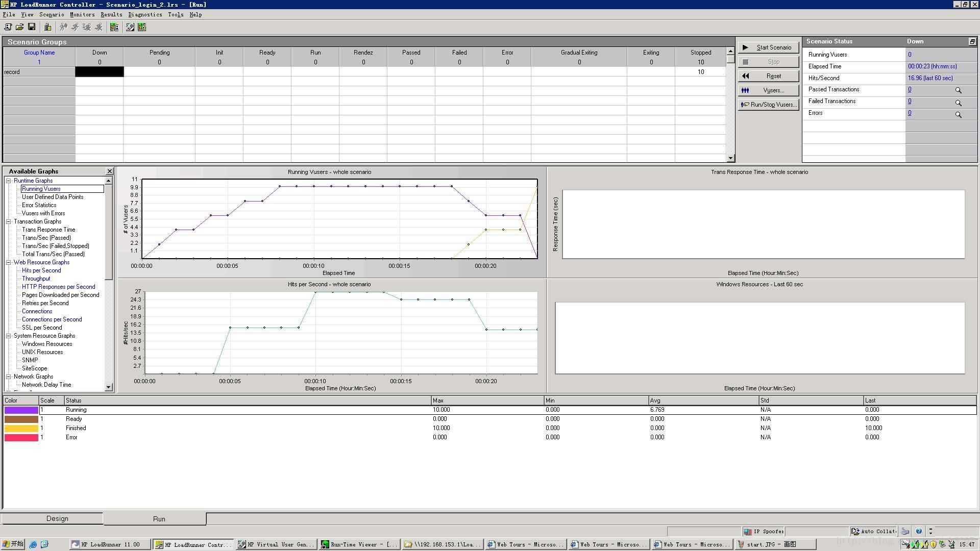The width and height of the screenshot is (980, 551).
Task: Switch to HP Virtual User Generator taskbar item
Action: (276, 544)
